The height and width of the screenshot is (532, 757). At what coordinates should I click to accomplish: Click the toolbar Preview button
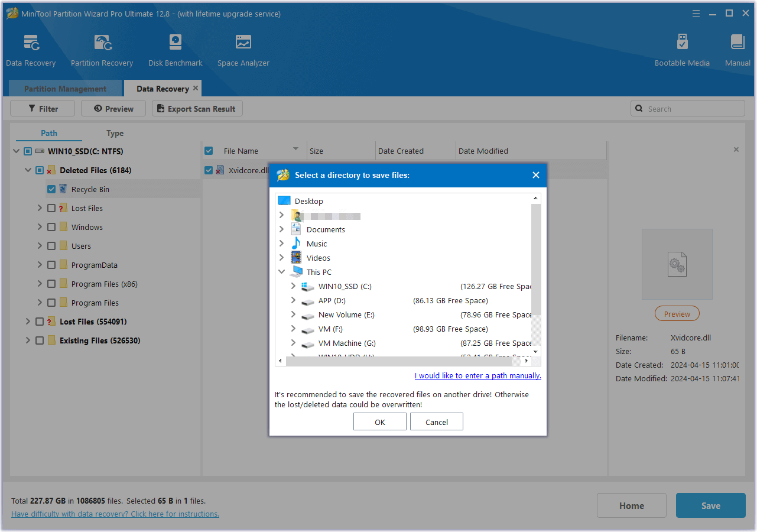(x=113, y=109)
